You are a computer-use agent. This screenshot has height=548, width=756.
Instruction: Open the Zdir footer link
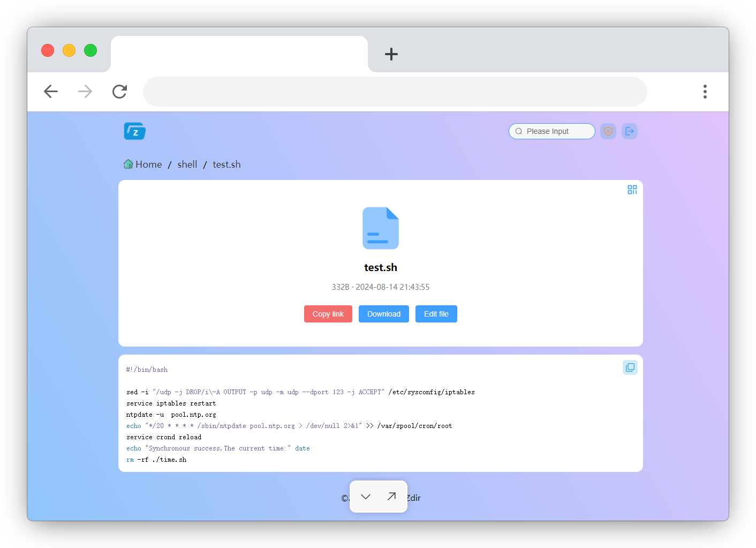point(413,498)
